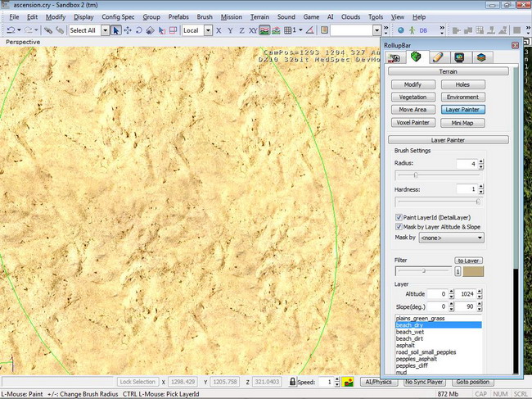This screenshot has width=532, height=399.
Task: Choose the Move tool icon
Action: point(128,30)
